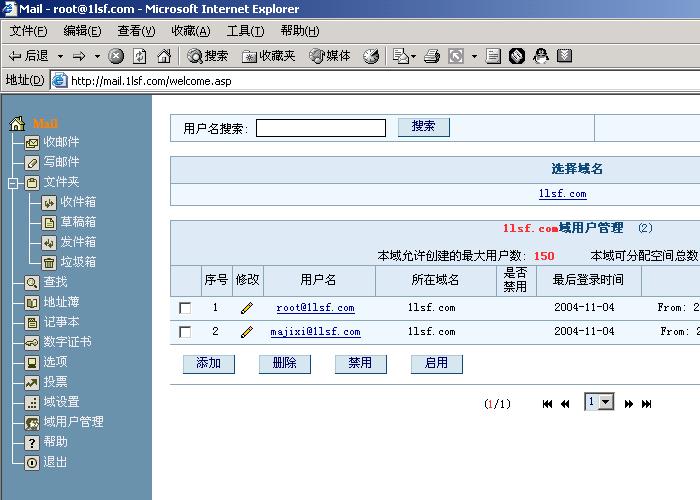The image size is (700, 500).
Task: Open the Edit icon dropdown arrow
Action: coord(474,56)
